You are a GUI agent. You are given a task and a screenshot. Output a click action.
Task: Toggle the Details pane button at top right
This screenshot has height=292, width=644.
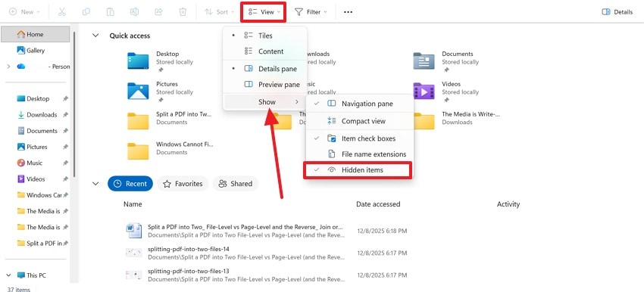coord(617,12)
